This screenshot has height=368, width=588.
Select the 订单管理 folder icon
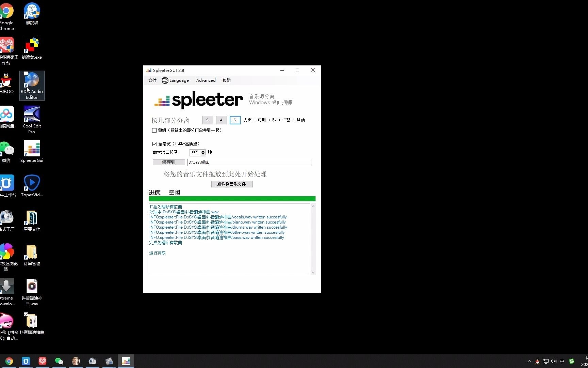point(32,255)
